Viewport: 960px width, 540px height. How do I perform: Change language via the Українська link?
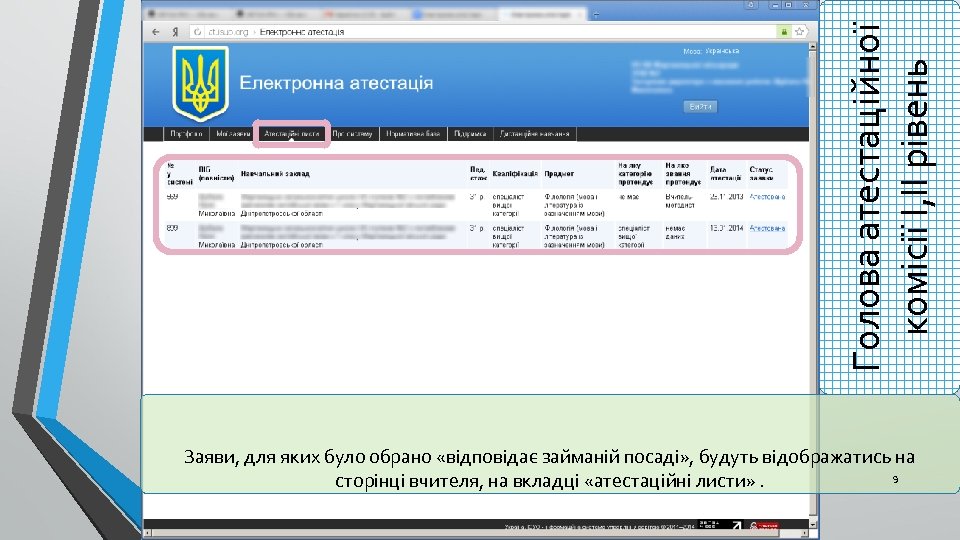(x=722, y=51)
